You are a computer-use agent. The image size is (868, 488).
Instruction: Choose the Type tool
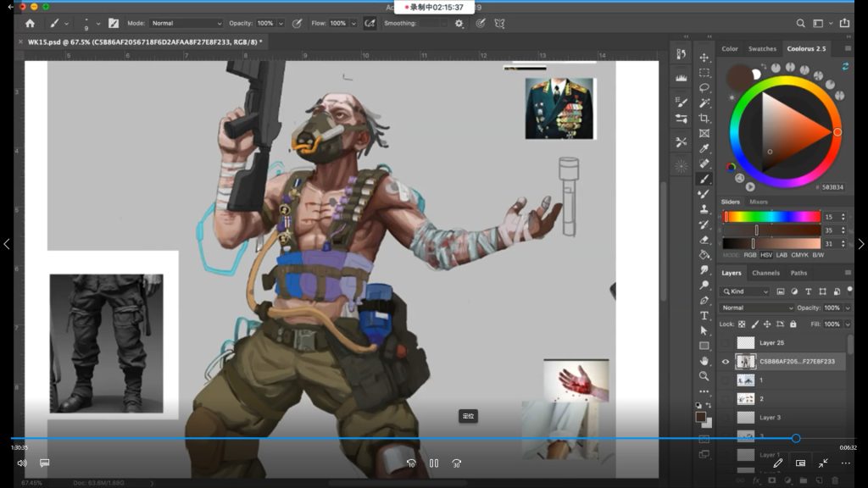tap(704, 315)
